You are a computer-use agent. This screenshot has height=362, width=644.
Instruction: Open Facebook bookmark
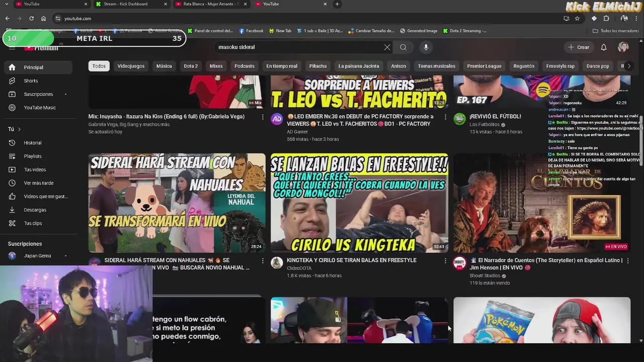click(251, 31)
